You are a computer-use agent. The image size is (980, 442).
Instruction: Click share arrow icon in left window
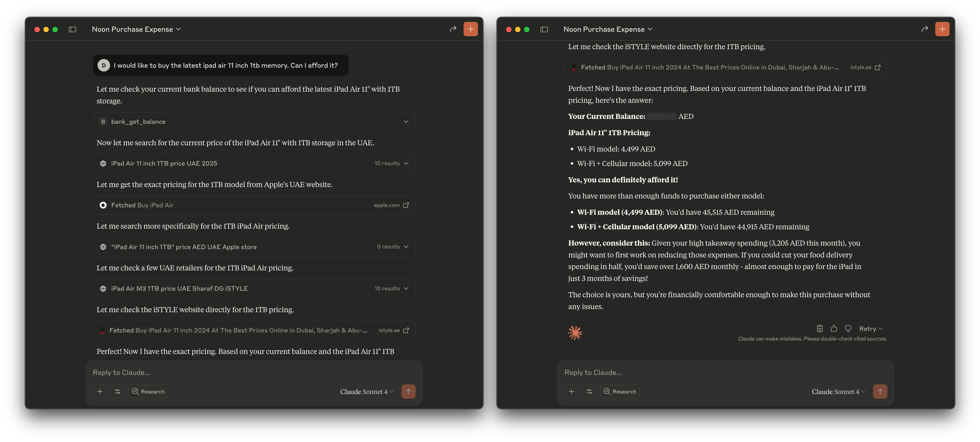(x=453, y=29)
